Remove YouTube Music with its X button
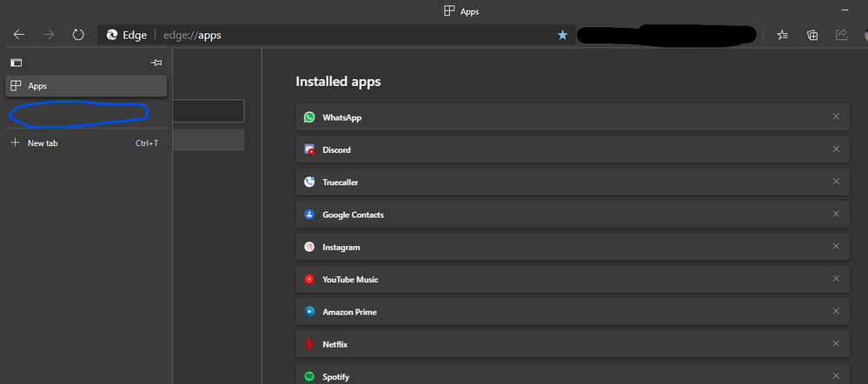The image size is (868, 384). pyautogui.click(x=836, y=278)
